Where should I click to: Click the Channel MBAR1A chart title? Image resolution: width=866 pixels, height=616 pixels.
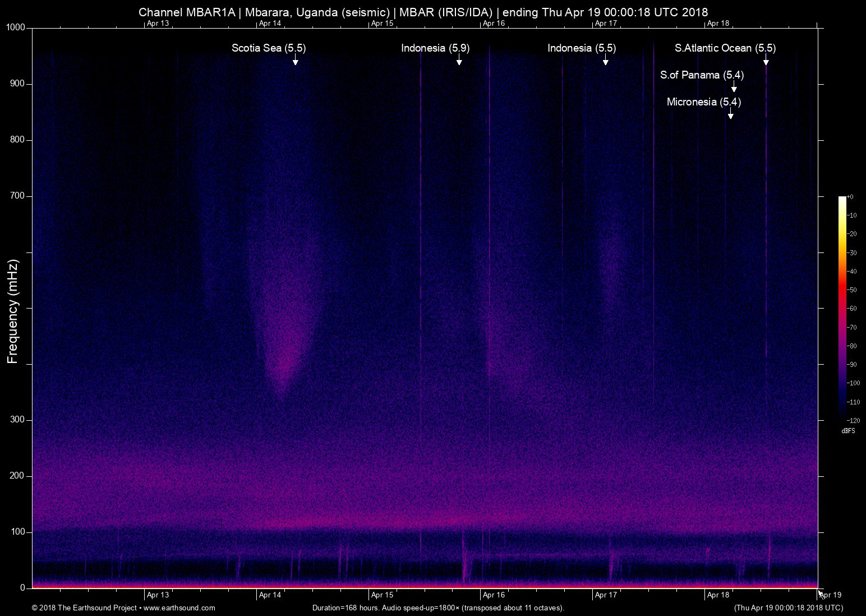point(423,12)
